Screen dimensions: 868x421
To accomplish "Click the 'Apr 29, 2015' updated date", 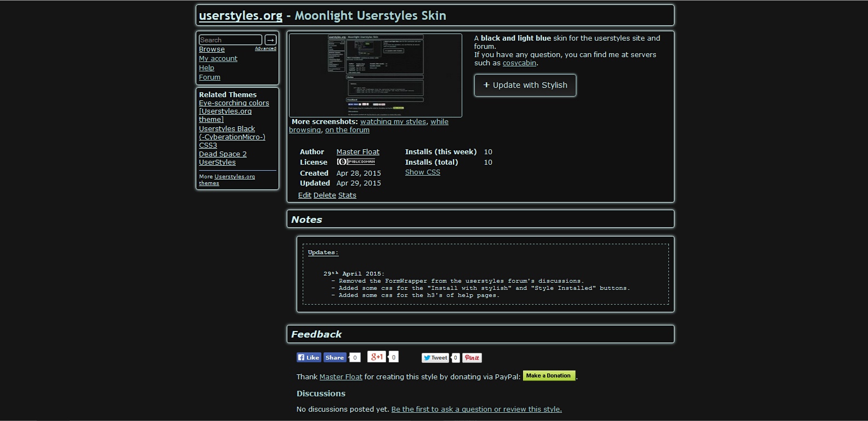I will coord(359,183).
